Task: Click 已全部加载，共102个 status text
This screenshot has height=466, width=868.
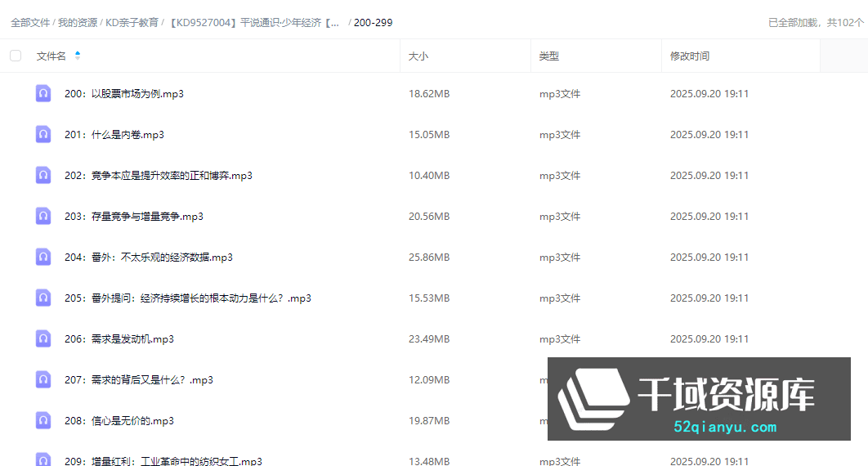Action: (x=816, y=23)
